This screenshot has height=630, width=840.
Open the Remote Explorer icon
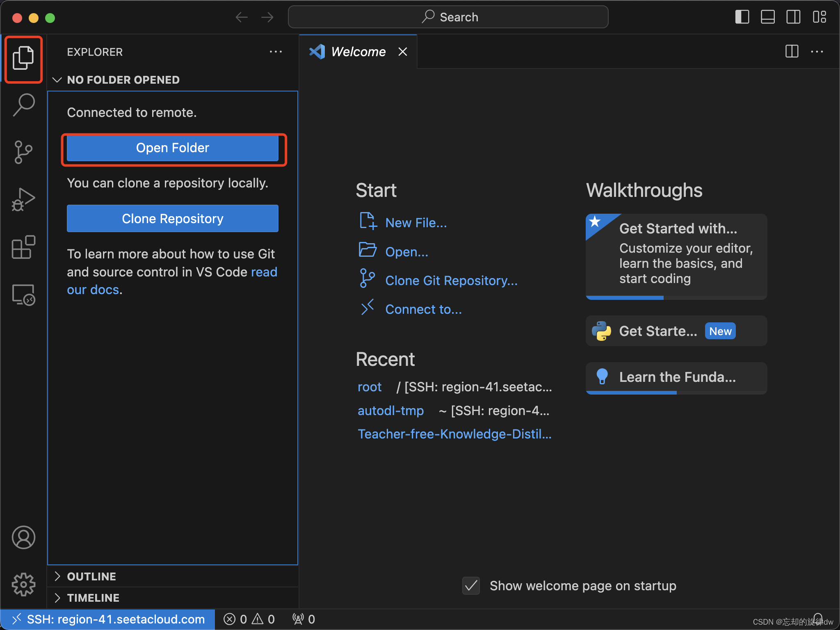pyautogui.click(x=23, y=295)
